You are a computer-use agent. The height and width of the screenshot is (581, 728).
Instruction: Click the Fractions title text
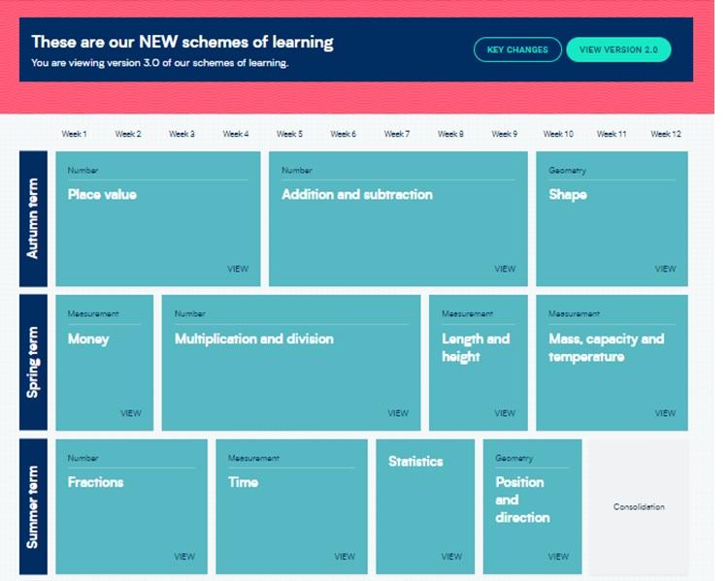(95, 482)
